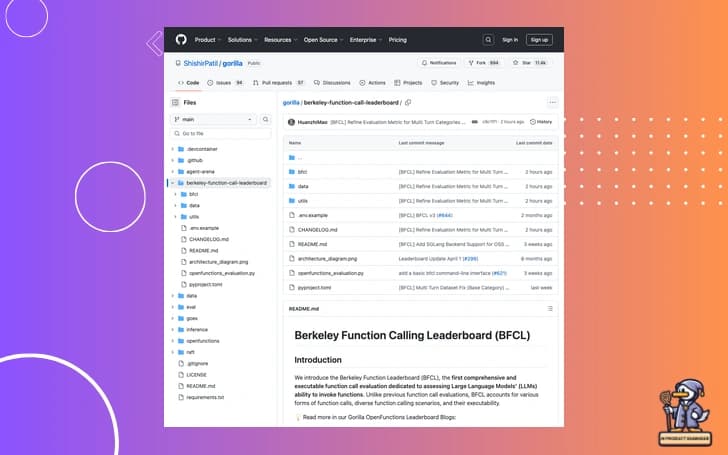This screenshot has height=455, width=728.
Task: Click the Files panel collapse icon
Action: [x=176, y=102]
